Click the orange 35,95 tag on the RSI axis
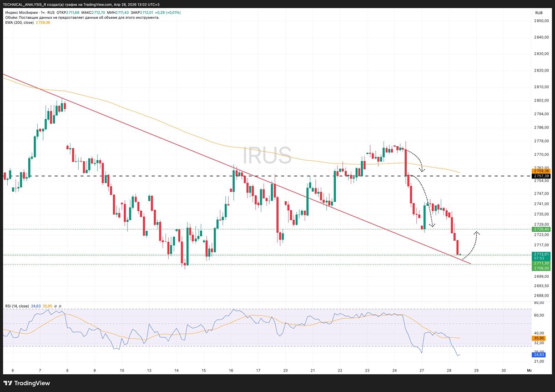This screenshot has height=392, width=555. pyautogui.click(x=539, y=338)
